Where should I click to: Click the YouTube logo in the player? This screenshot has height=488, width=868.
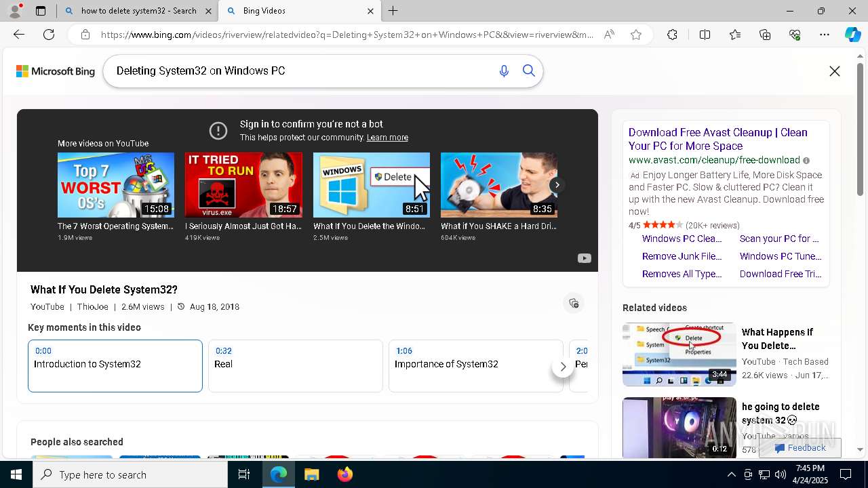pyautogui.click(x=584, y=258)
